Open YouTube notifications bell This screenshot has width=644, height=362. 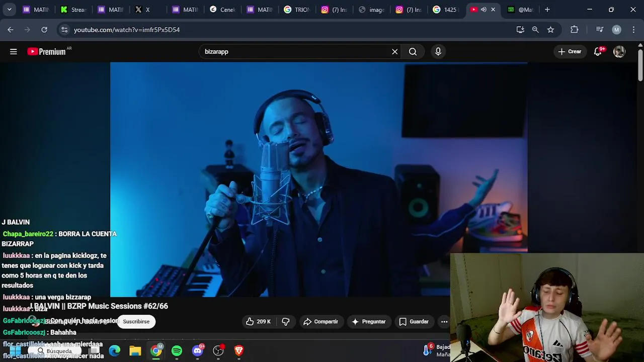[x=598, y=51]
